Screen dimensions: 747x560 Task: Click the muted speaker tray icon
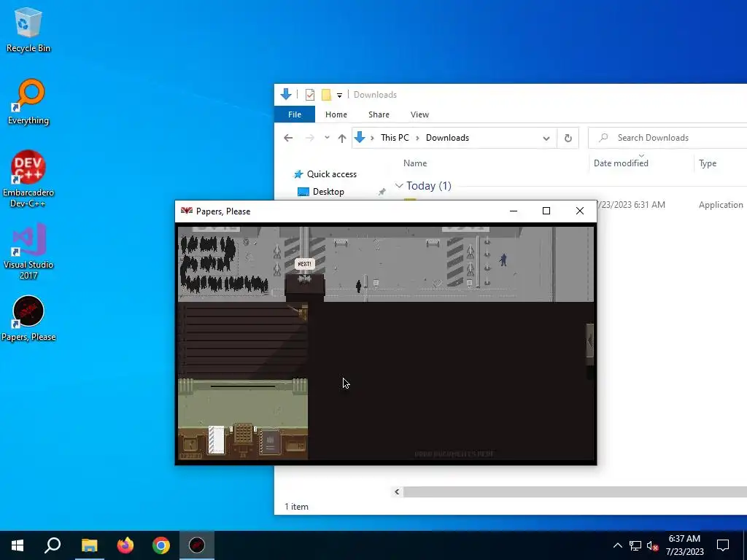pos(652,545)
